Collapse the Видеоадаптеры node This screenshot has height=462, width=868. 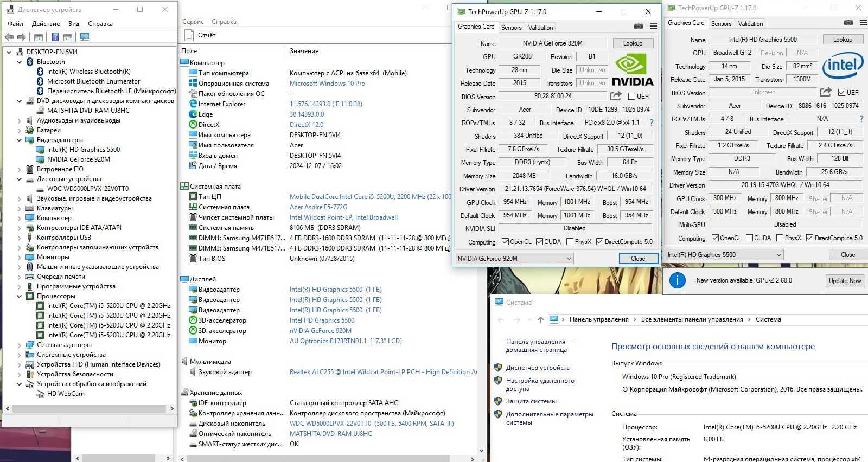pyautogui.click(x=19, y=140)
